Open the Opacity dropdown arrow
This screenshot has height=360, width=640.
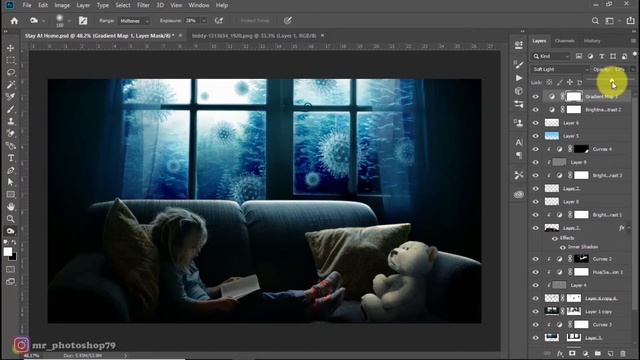tap(633, 69)
